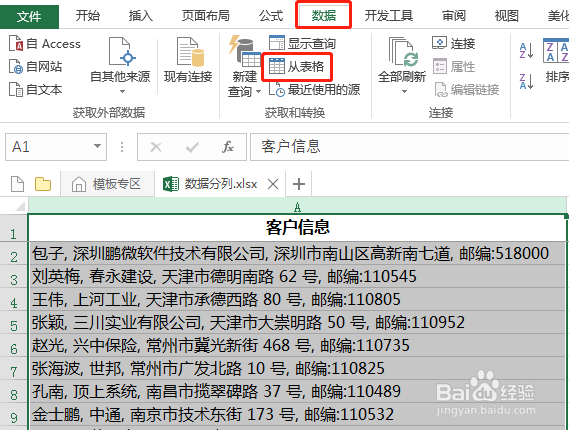The height and width of the screenshot is (430, 569).
Task: Click 现有连接 existing connections icon
Action: pyautogui.click(x=188, y=60)
